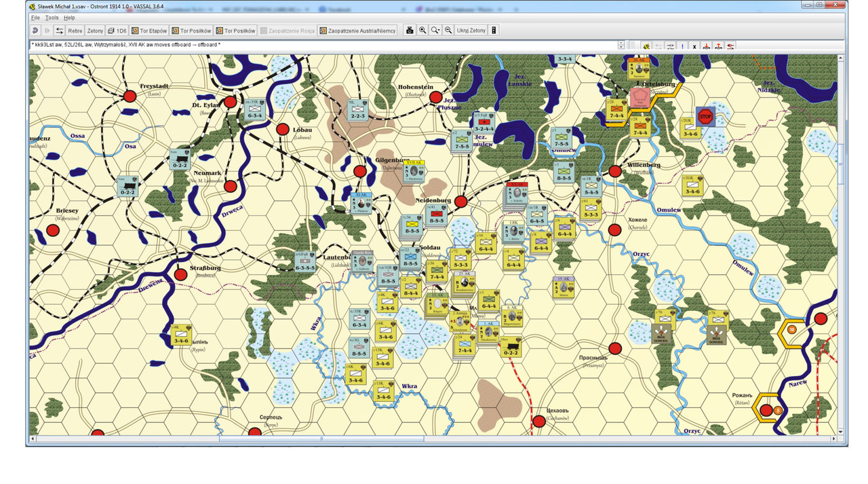Open Tor Posiłków button beside Zaopatrzenie Rosja

[x=235, y=31]
